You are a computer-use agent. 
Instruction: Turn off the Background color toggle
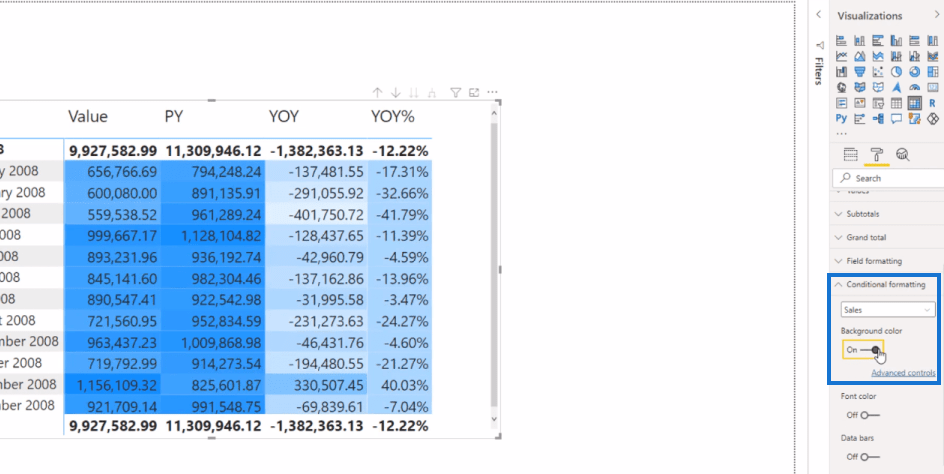tap(871, 350)
